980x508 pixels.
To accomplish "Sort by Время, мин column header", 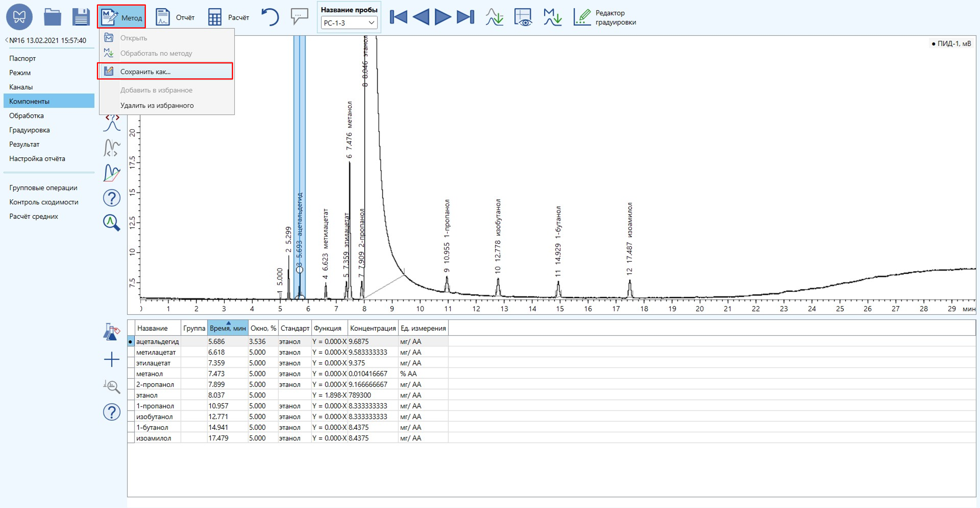I will click(228, 328).
